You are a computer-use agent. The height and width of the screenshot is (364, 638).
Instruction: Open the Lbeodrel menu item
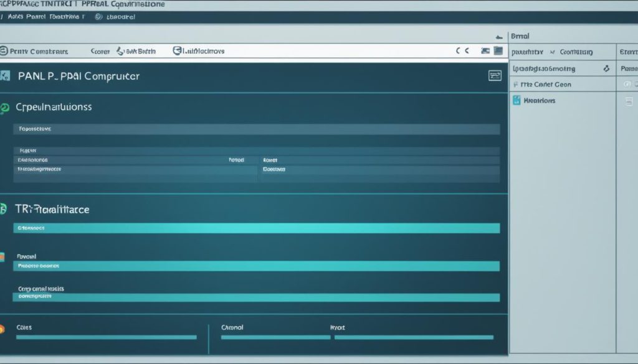pos(120,17)
